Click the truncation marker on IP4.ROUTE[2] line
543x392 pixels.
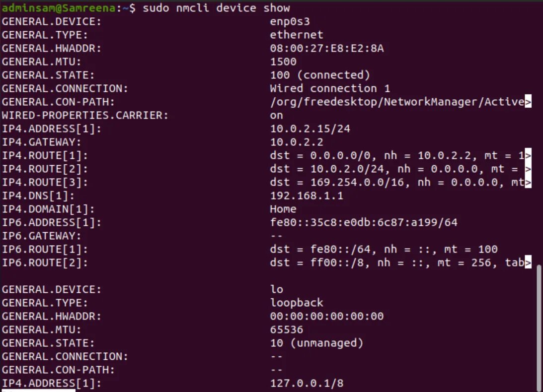[528, 169]
